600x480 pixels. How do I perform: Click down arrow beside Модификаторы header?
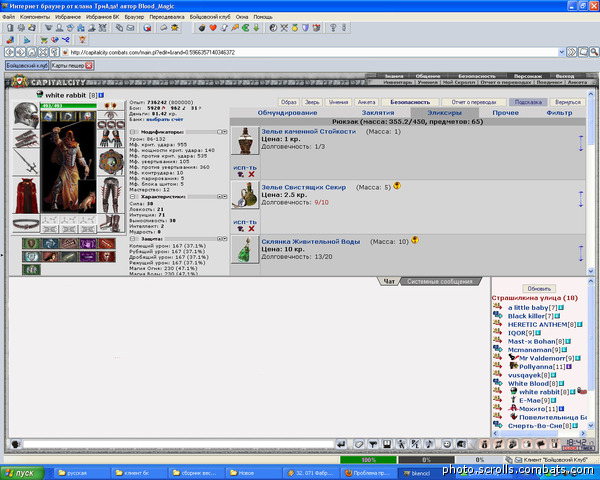pos(225,132)
